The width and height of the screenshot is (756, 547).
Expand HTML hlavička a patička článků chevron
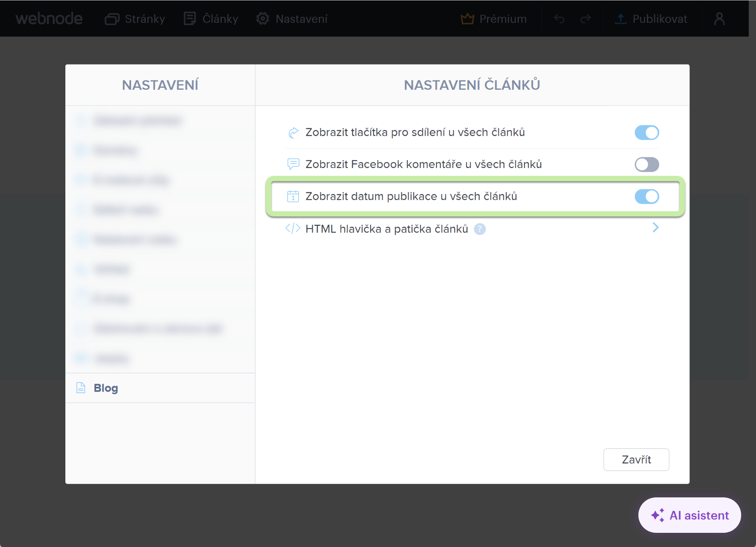(x=656, y=227)
